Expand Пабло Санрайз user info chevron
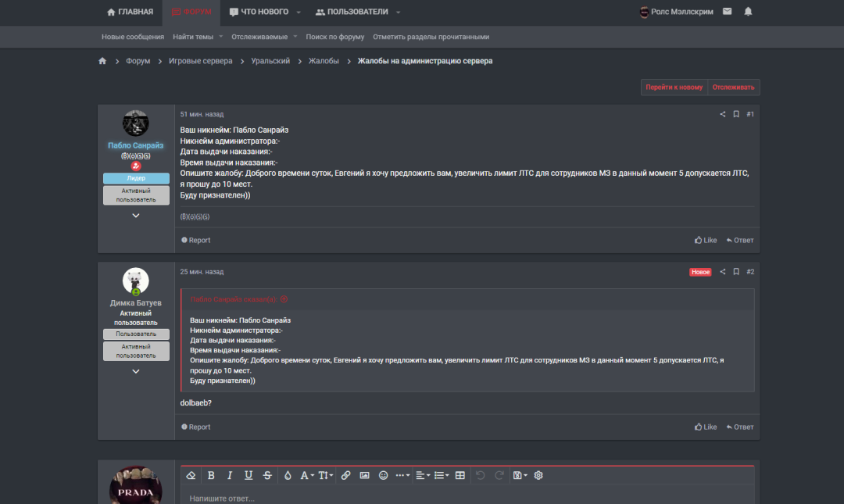 [x=135, y=216]
